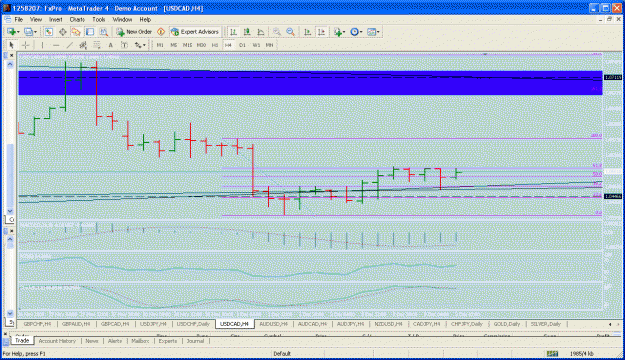Expand the New Chart dropdown arrow
The width and height of the screenshot is (625, 360).
point(18,32)
